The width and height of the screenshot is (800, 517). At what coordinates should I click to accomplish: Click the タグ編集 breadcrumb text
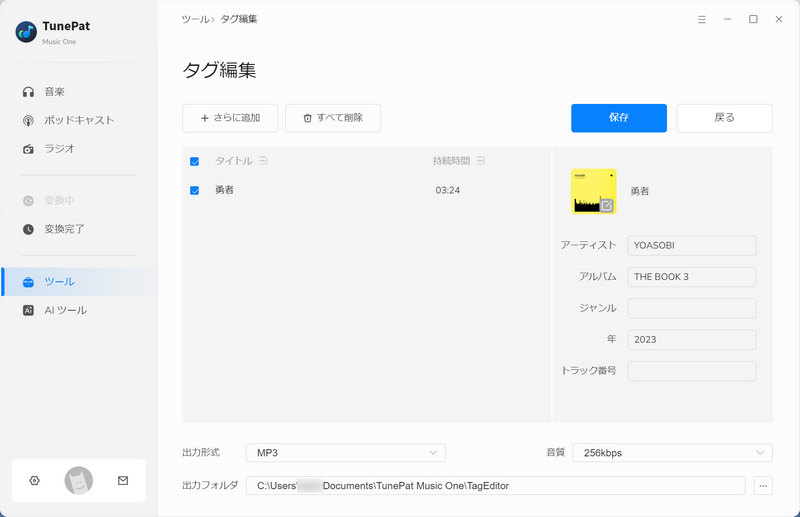pyautogui.click(x=238, y=19)
